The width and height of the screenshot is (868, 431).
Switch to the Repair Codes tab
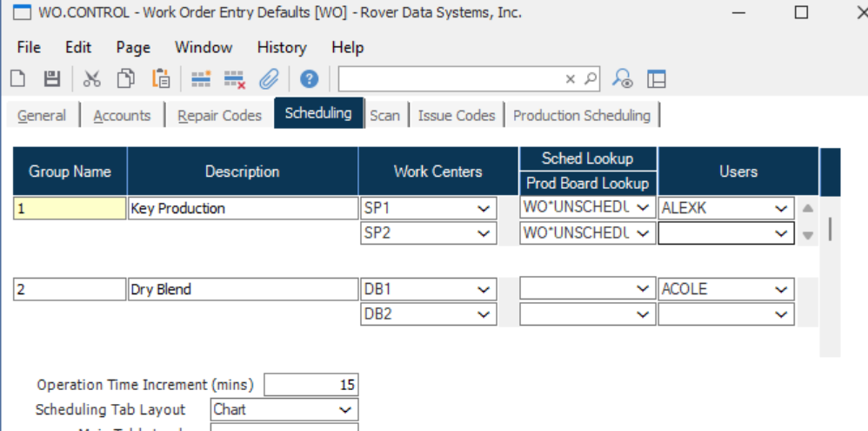click(219, 115)
